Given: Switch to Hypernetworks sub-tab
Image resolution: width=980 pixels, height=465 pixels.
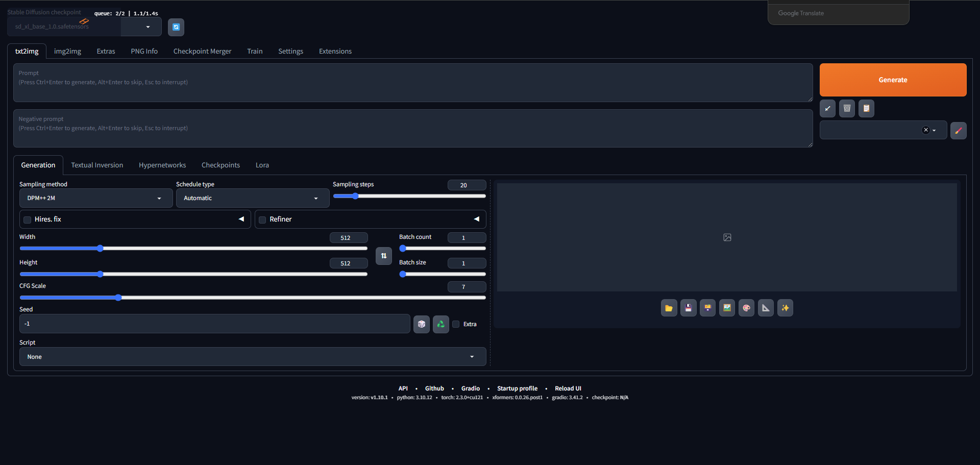Looking at the screenshot, I should pyautogui.click(x=162, y=165).
